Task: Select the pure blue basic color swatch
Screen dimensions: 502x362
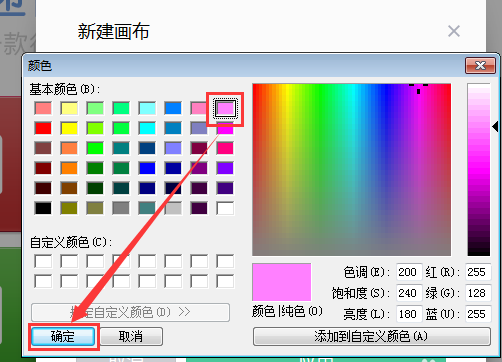Action: [x=147, y=168]
